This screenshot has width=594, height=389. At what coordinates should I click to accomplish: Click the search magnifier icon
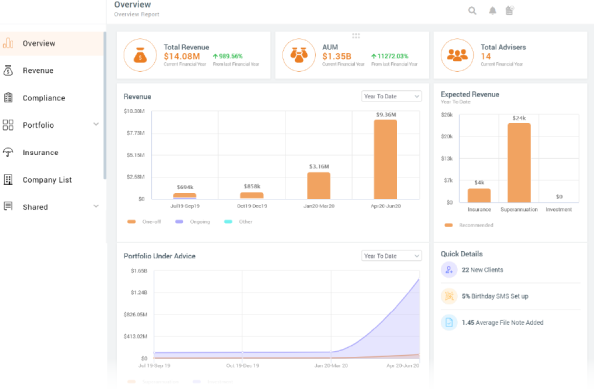click(x=472, y=11)
